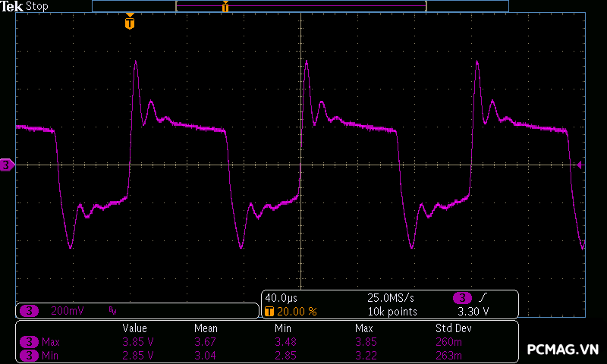Click the Stop acquisition status label

36,6
